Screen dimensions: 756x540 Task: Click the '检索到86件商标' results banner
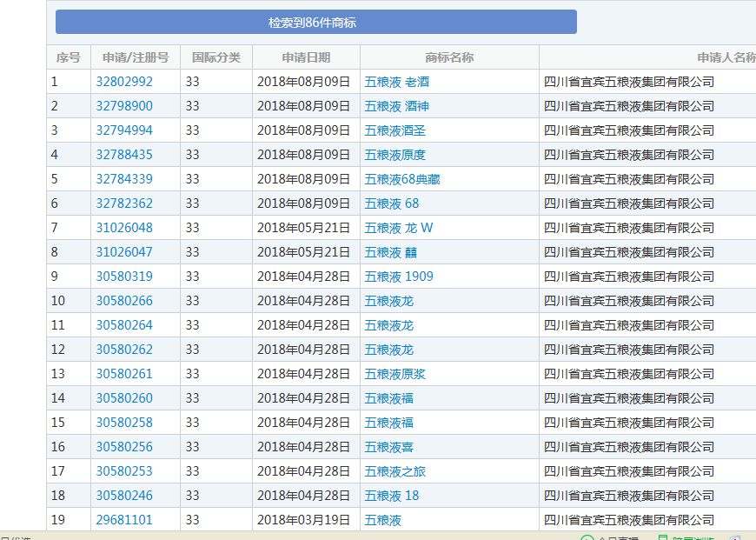(316, 23)
